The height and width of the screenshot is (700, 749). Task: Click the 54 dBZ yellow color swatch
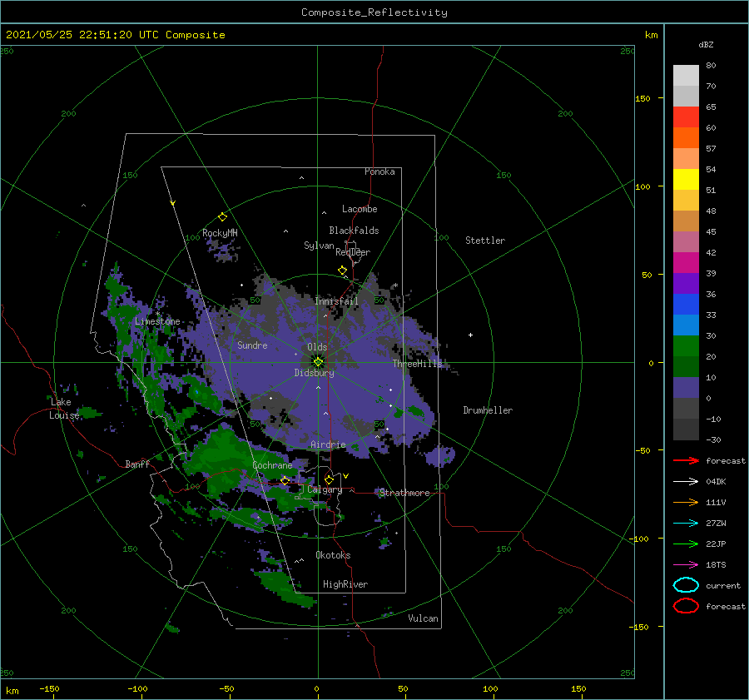(x=686, y=179)
